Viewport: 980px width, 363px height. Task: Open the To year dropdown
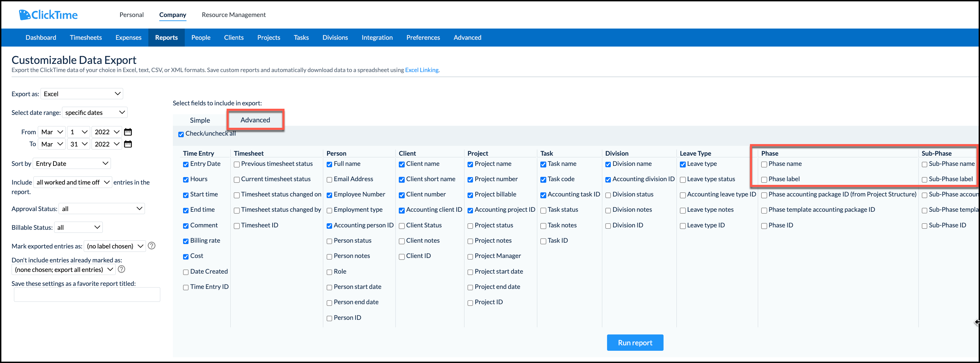click(107, 144)
